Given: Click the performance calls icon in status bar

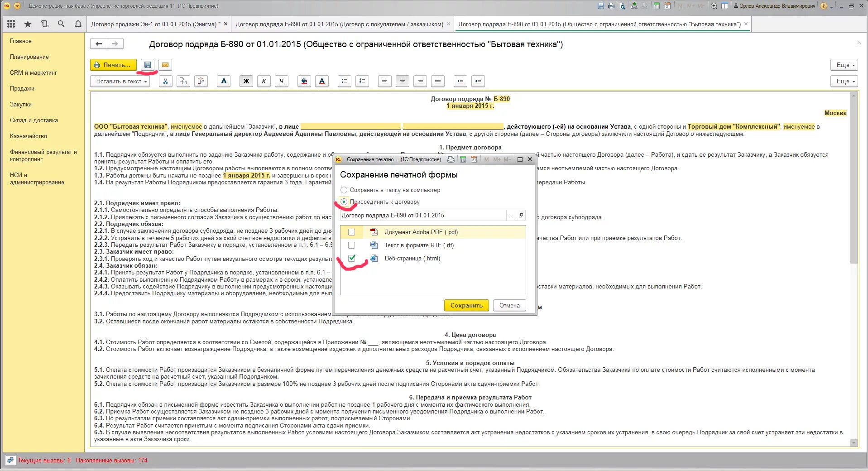Looking at the screenshot, I should coord(10,461).
